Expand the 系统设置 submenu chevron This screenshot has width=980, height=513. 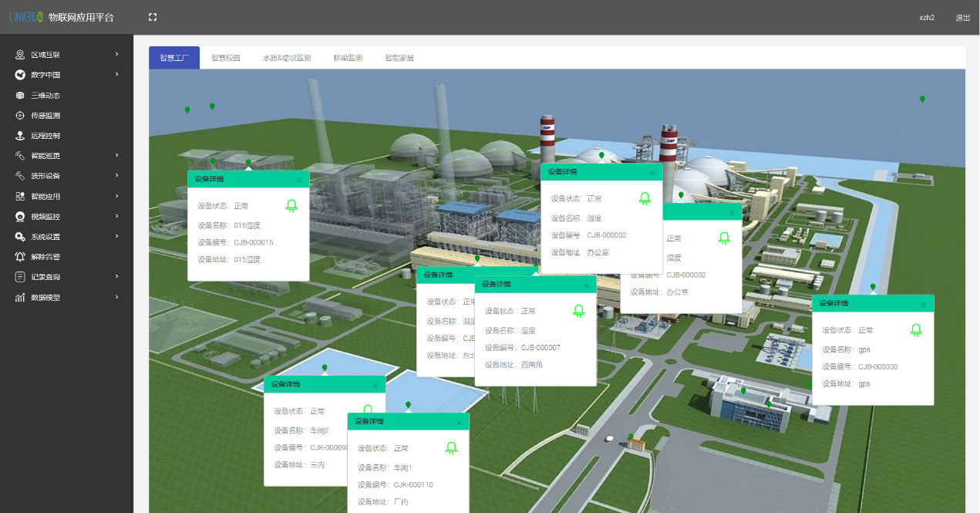[117, 237]
